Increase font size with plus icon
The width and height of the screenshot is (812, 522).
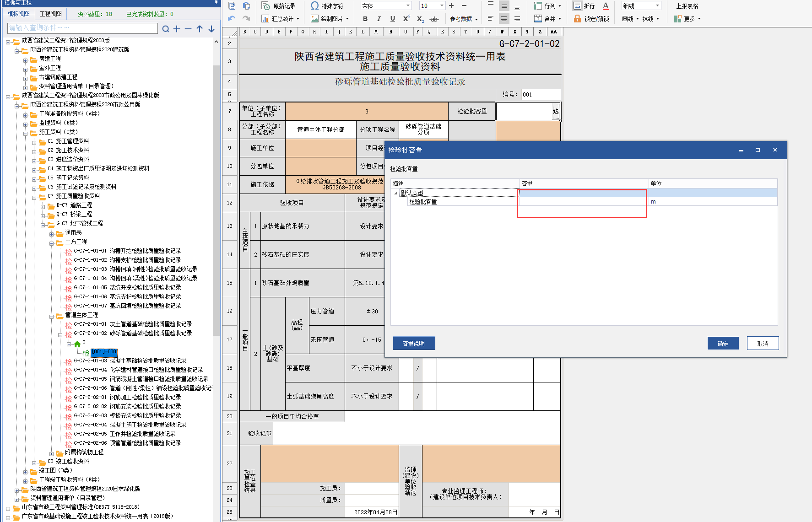point(451,5)
